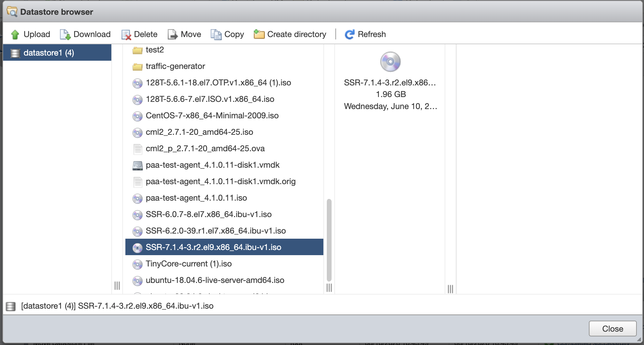This screenshot has width=644, height=345.
Task: Click disc icon beside ubuntu-18.04.6 iso
Action: tap(137, 281)
